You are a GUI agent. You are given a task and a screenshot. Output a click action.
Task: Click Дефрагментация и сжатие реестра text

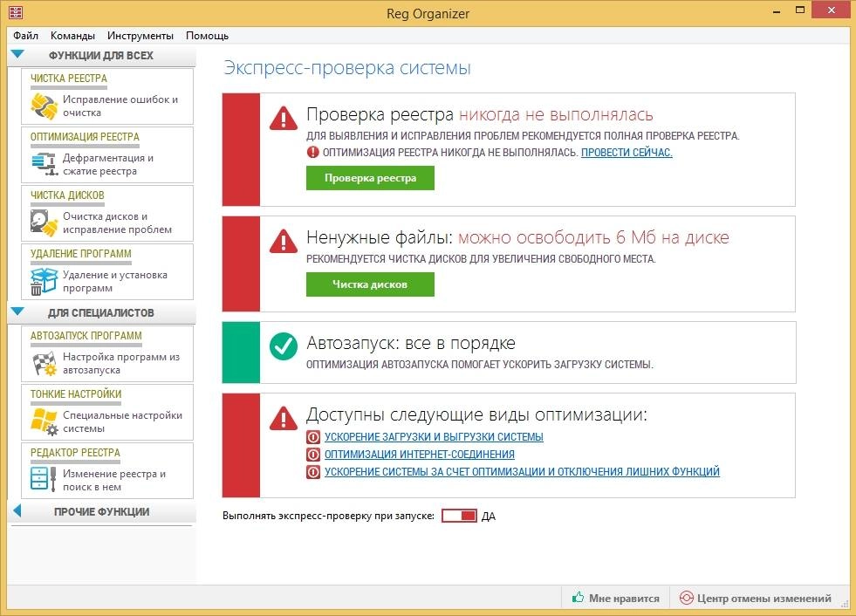(x=108, y=164)
